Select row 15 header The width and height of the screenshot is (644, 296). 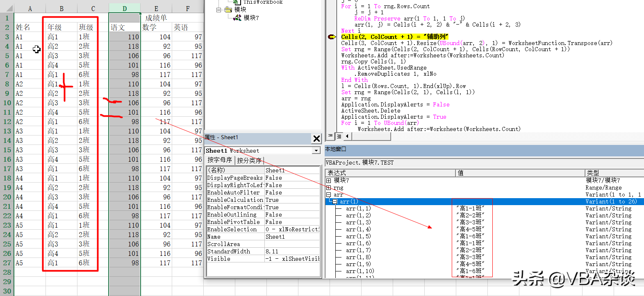(x=7, y=150)
